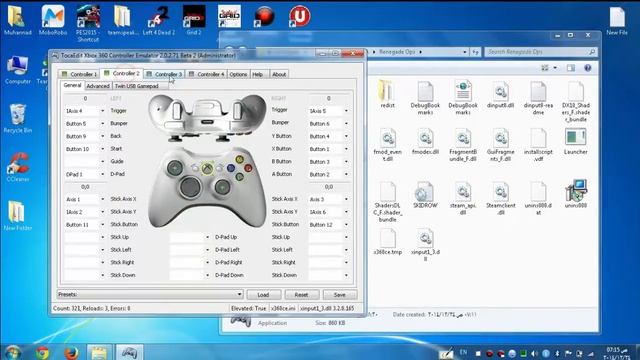This screenshot has height=360, width=640.
Task: Select the dinput8.dll file in Explorer
Action: point(500,94)
